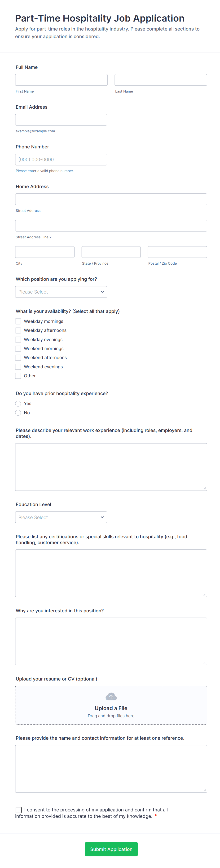220x868 pixels.
Task: Click the upload cloud icon
Action: tap(111, 696)
